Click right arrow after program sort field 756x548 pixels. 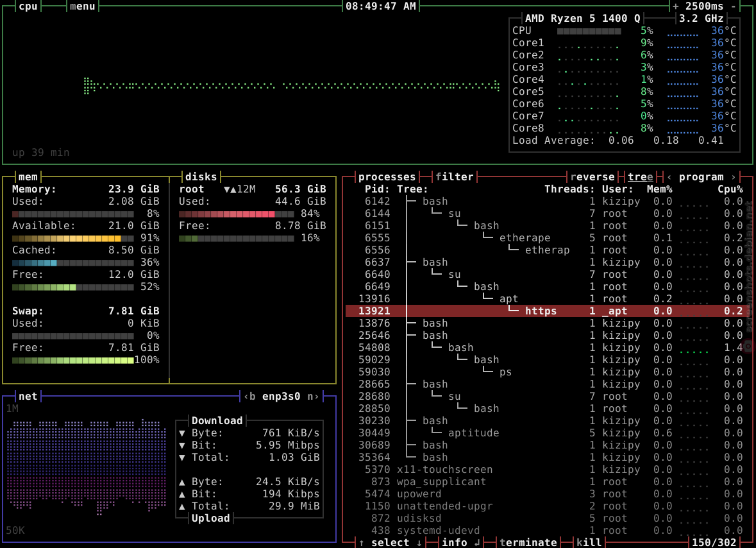click(x=734, y=177)
